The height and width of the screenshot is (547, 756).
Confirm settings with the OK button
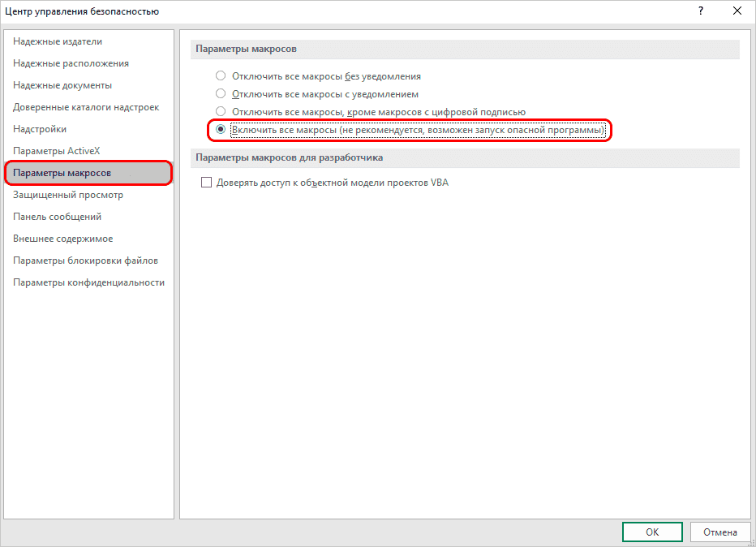click(652, 532)
